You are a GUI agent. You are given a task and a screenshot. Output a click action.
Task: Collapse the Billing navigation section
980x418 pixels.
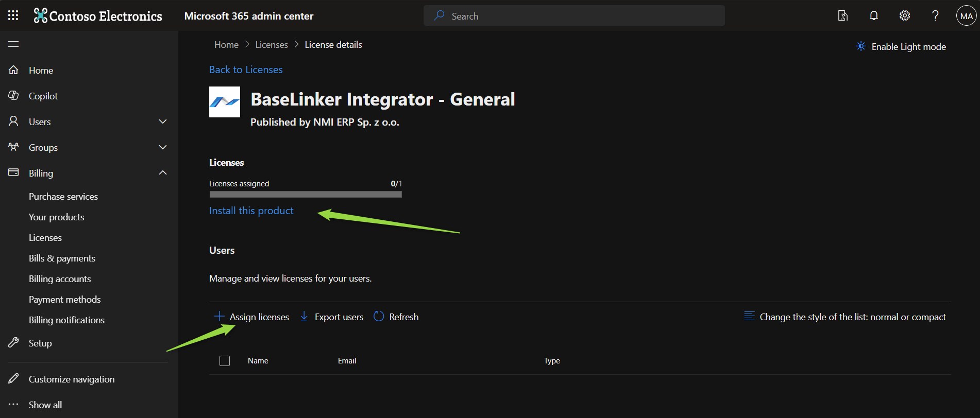tap(163, 172)
